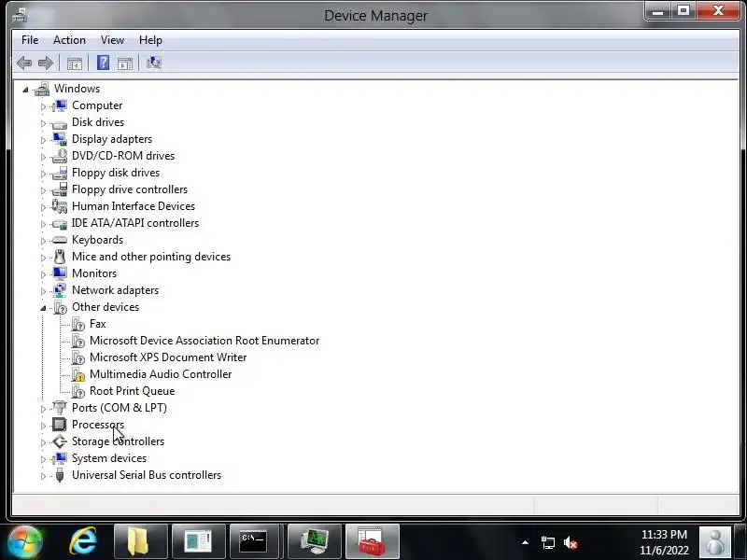Viewport: 747px width, 560px height.
Task: Click the network tray icon
Action: coord(548,542)
